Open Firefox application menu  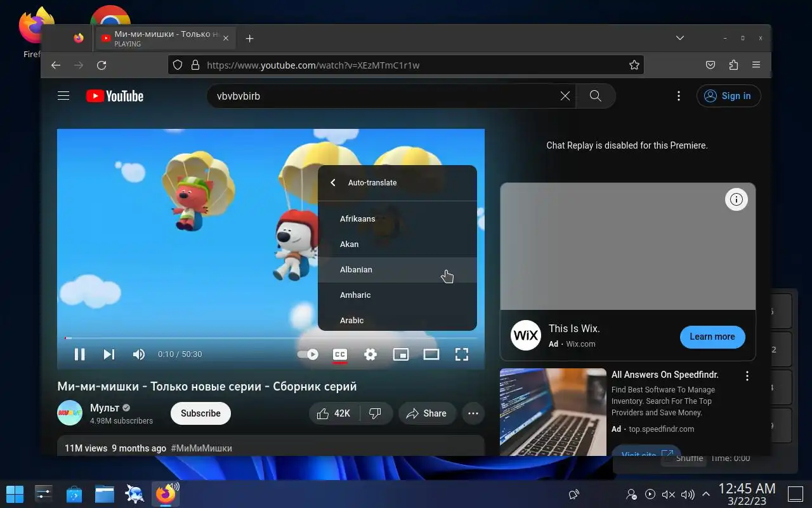coord(756,65)
